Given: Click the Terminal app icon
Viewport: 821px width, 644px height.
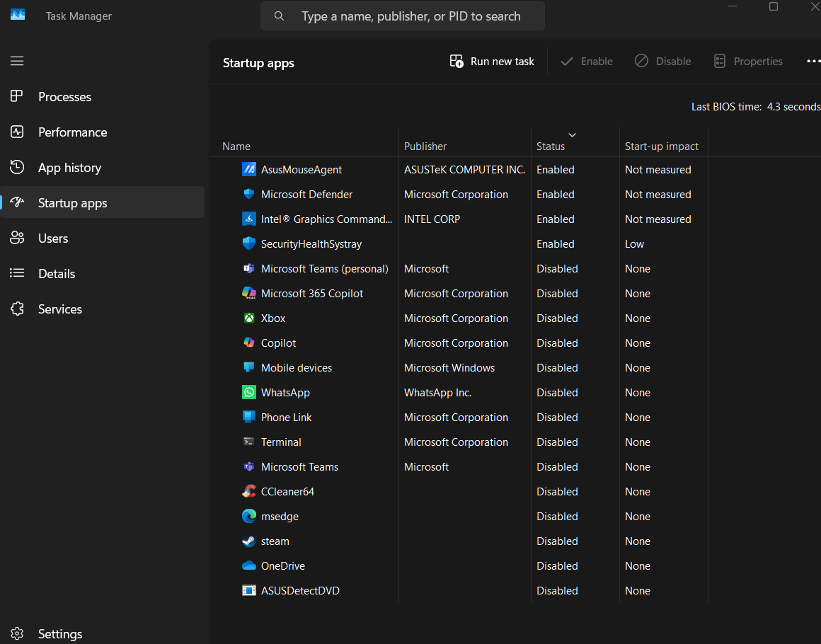Looking at the screenshot, I should click(248, 442).
